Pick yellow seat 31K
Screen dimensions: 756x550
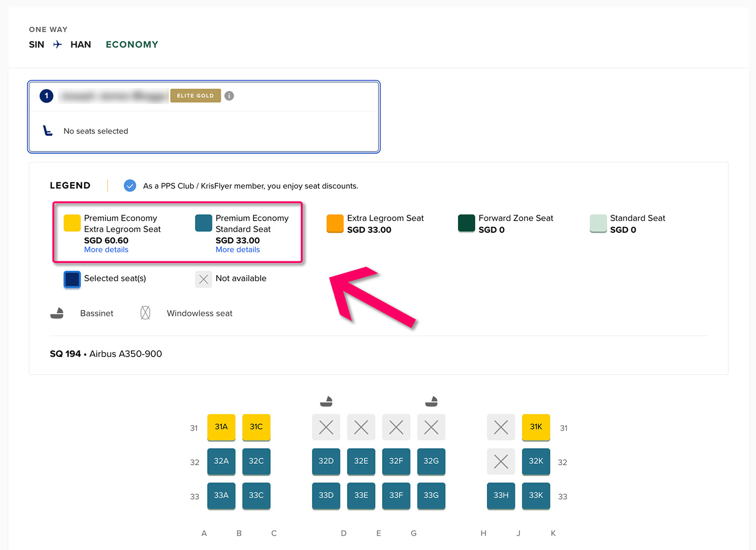coord(536,427)
